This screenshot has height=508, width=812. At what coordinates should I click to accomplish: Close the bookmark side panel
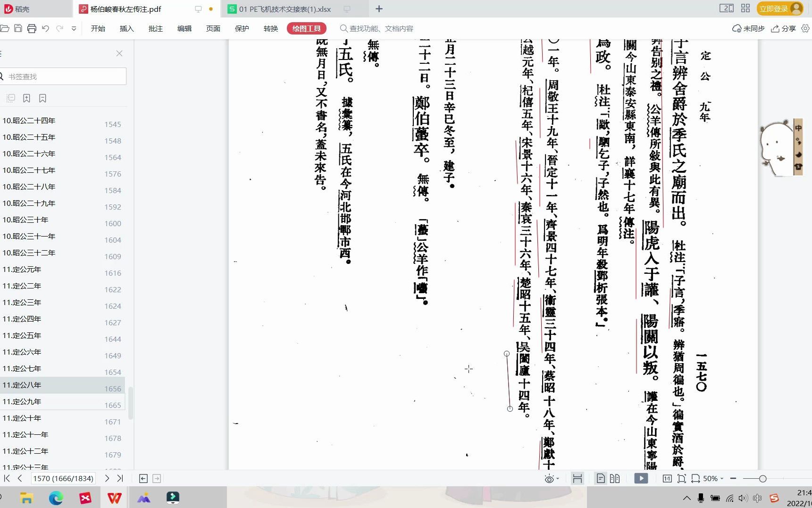pos(119,53)
